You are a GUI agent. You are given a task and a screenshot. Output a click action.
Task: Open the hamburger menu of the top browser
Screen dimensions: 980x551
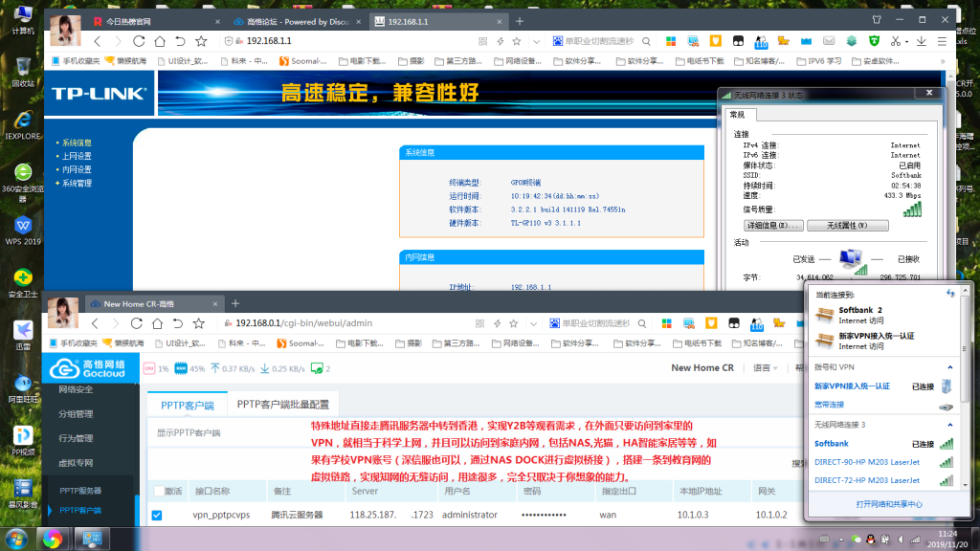(942, 41)
